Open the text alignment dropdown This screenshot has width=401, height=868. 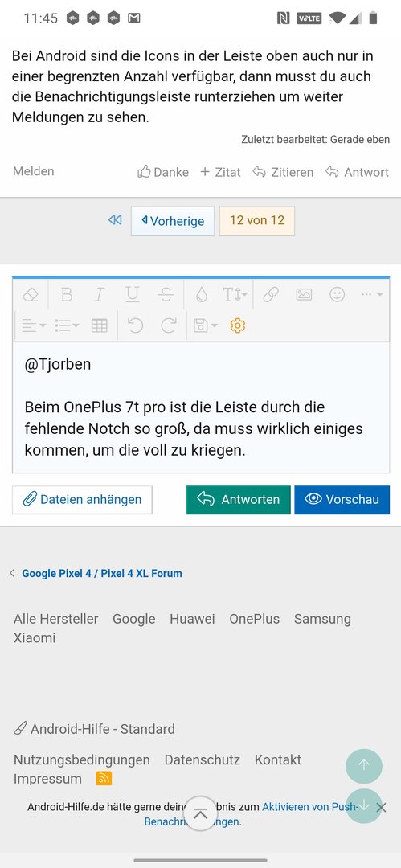[34, 325]
